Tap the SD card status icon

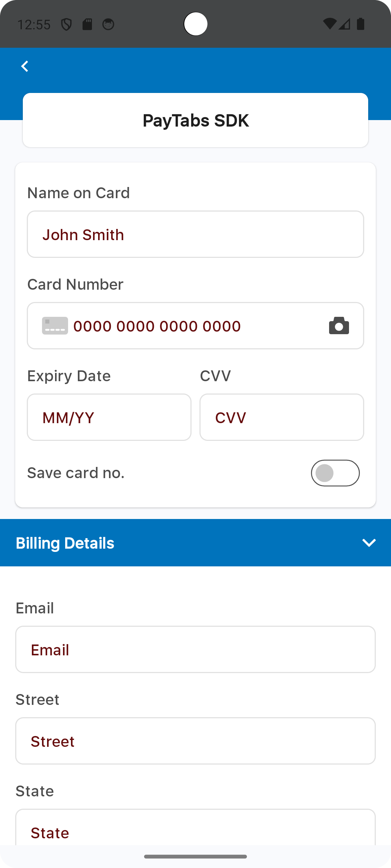point(87,25)
